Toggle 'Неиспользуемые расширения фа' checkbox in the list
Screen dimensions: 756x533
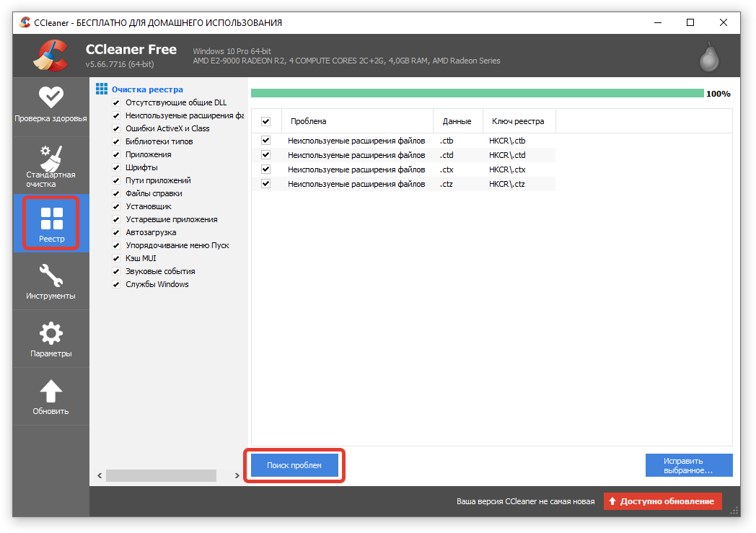[x=116, y=115]
